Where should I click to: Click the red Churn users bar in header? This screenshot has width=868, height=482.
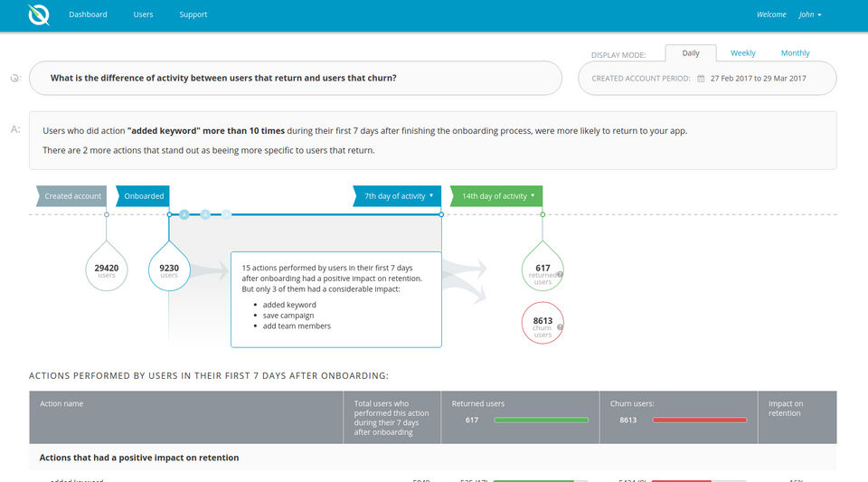(700, 420)
